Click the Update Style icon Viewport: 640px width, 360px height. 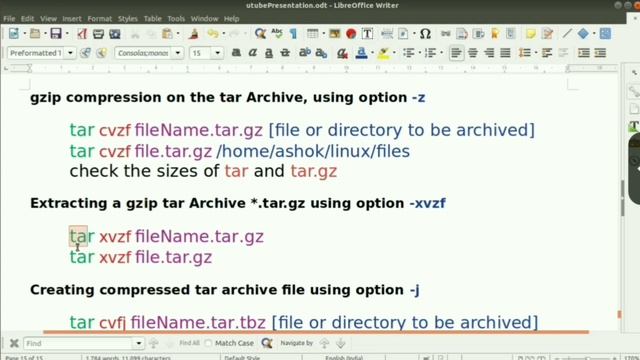click(x=85, y=53)
